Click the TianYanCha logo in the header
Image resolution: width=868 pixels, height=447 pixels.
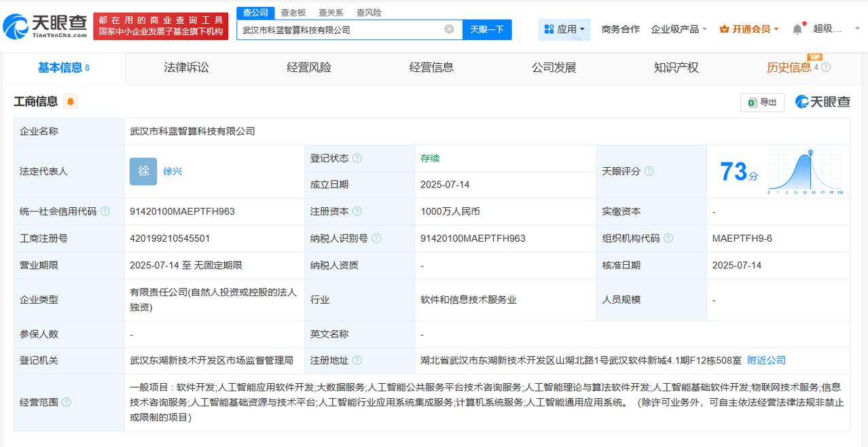tap(45, 26)
